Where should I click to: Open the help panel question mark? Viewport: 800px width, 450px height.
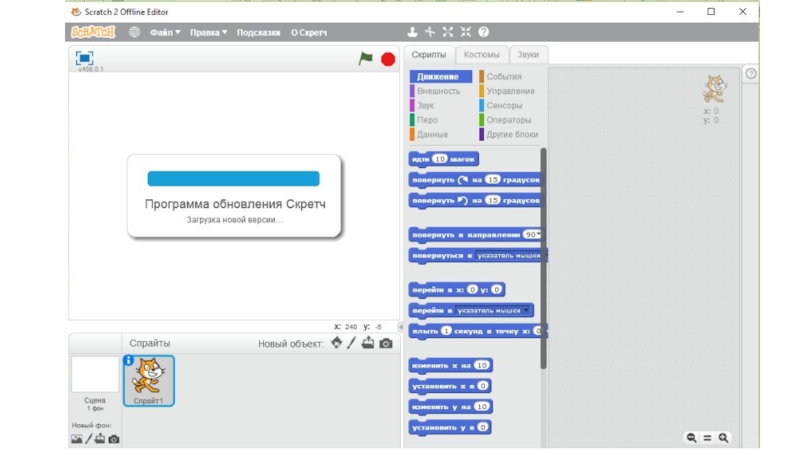(751, 73)
